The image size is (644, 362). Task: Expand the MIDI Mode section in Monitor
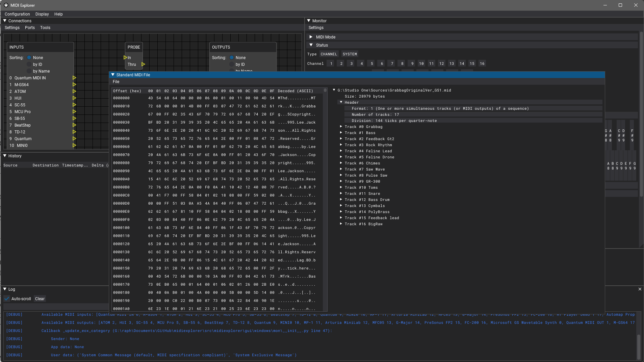pos(311,37)
